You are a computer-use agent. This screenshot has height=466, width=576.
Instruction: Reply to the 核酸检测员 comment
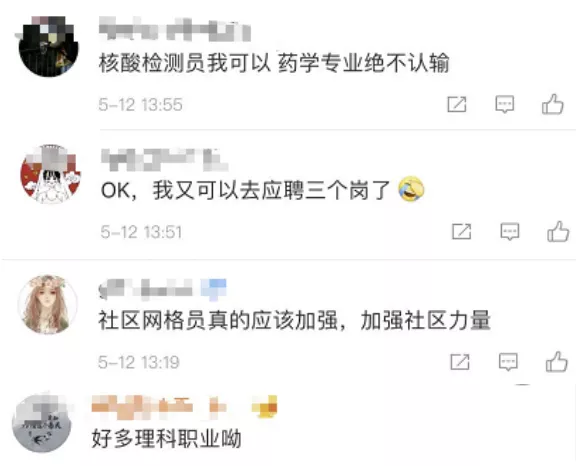pos(504,105)
